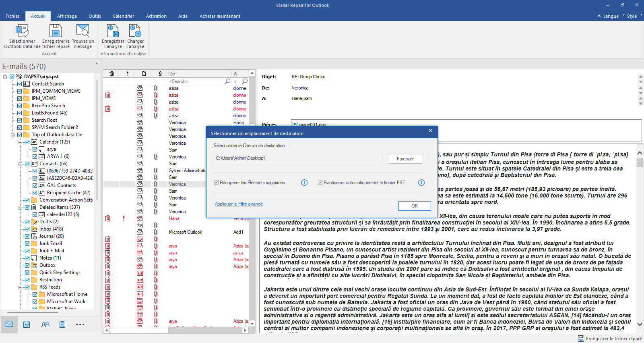Viewport: 644px width, 343px height.
Task: Open the Activation tab
Action: tap(156, 16)
